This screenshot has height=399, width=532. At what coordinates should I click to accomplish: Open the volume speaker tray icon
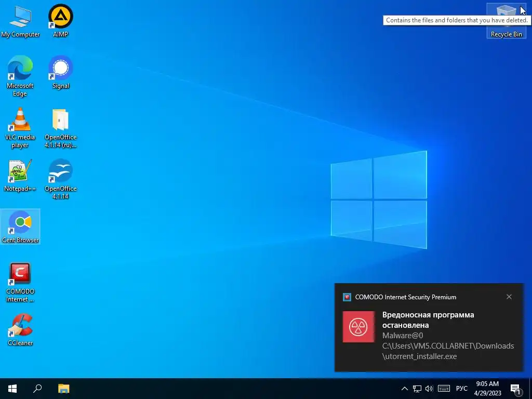click(x=429, y=389)
